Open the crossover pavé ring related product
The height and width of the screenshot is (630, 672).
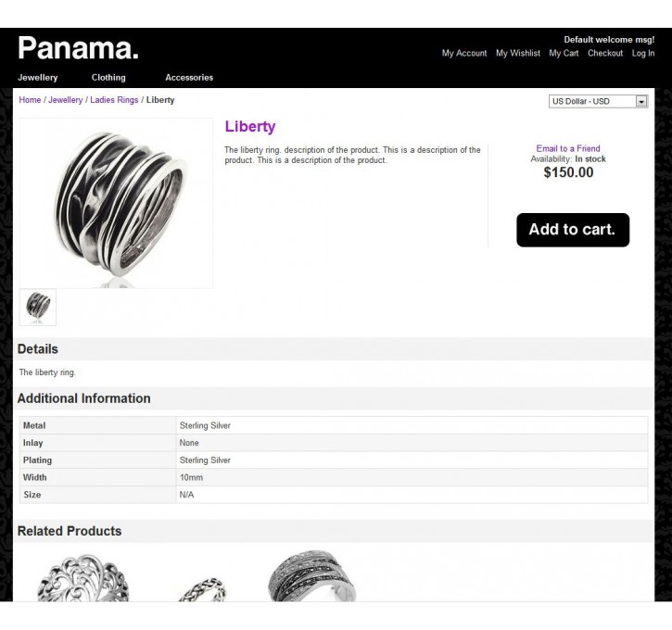(x=312, y=576)
